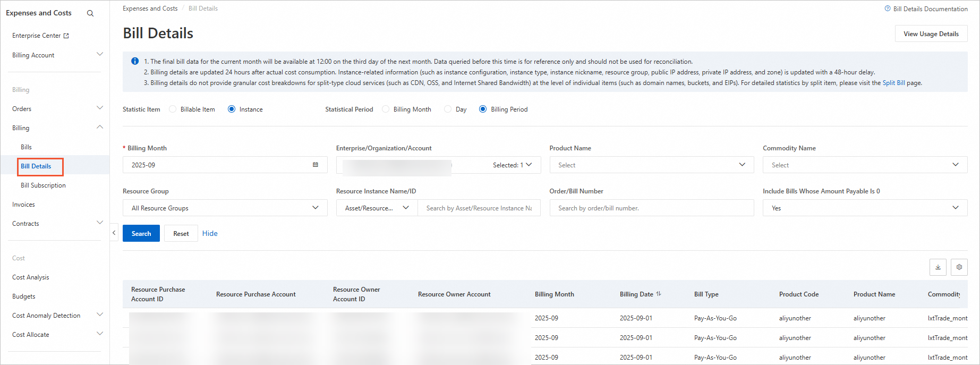This screenshot has height=365, width=980.
Task: Click the Resource Instance Name search field
Action: click(479, 208)
